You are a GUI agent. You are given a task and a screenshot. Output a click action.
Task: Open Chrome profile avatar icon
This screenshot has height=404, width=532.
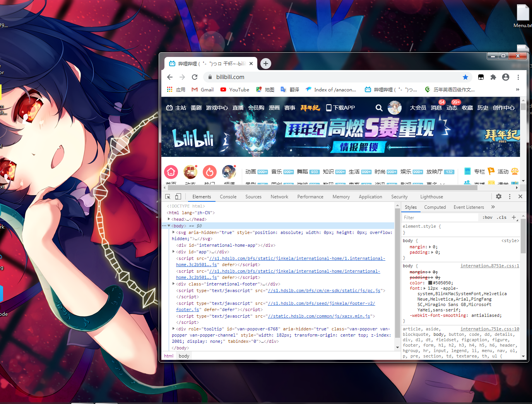pos(506,77)
